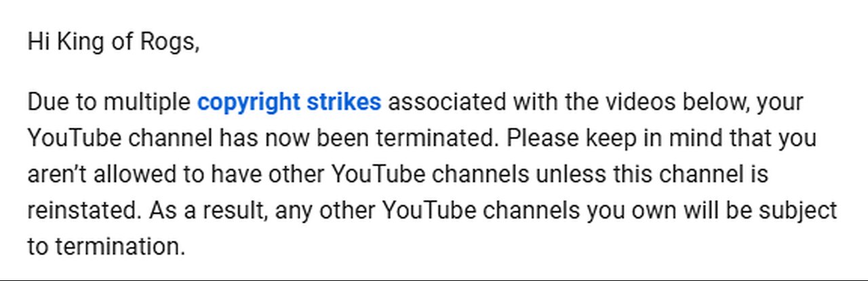The height and width of the screenshot is (281, 868).
Task: Click the phrase "Due to multiple"
Action: tap(109, 102)
